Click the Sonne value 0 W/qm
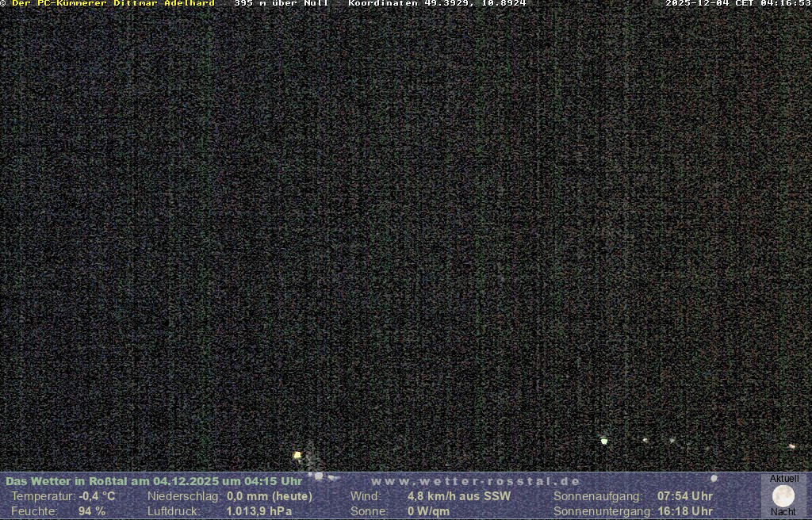 (x=428, y=511)
